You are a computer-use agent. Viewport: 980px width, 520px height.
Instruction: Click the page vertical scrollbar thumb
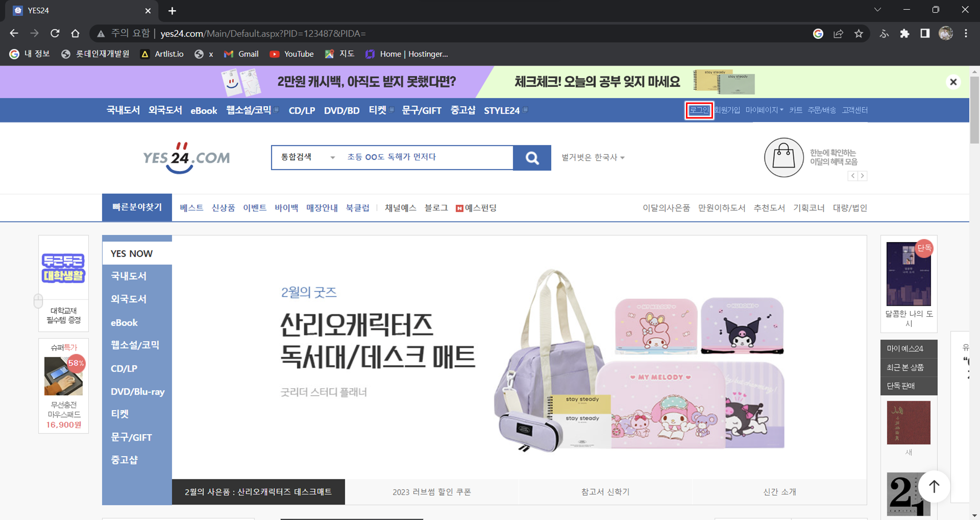[974, 110]
